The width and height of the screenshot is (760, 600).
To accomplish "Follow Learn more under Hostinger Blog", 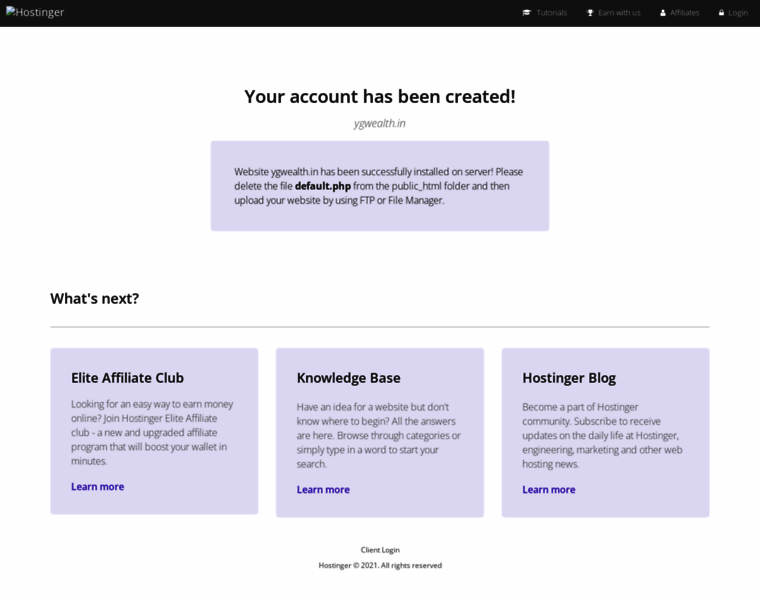I will click(x=549, y=489).
